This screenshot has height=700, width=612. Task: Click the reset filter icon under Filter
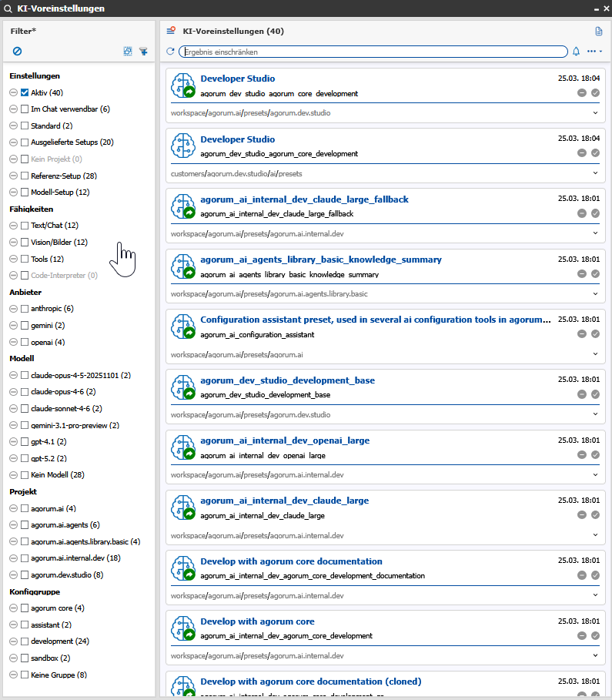[17, 52]
